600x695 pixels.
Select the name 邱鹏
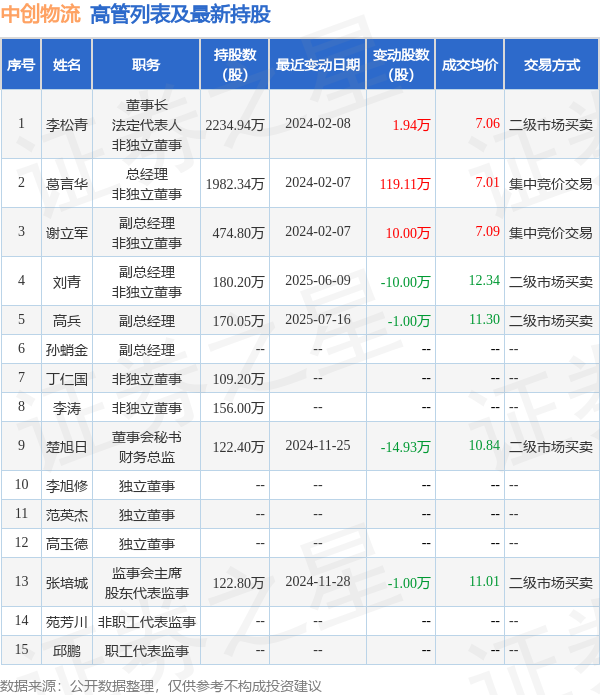(x=67, y=651)
